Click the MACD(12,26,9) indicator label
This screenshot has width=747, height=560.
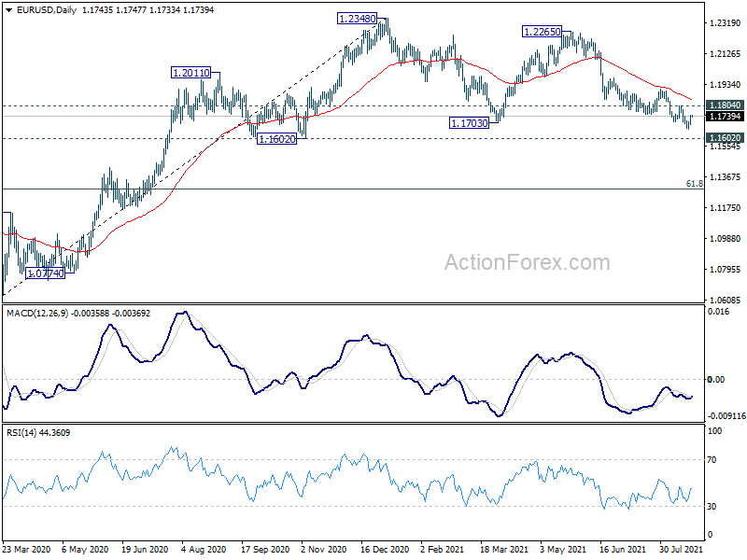pyautogui.click(x=37, y=314)
